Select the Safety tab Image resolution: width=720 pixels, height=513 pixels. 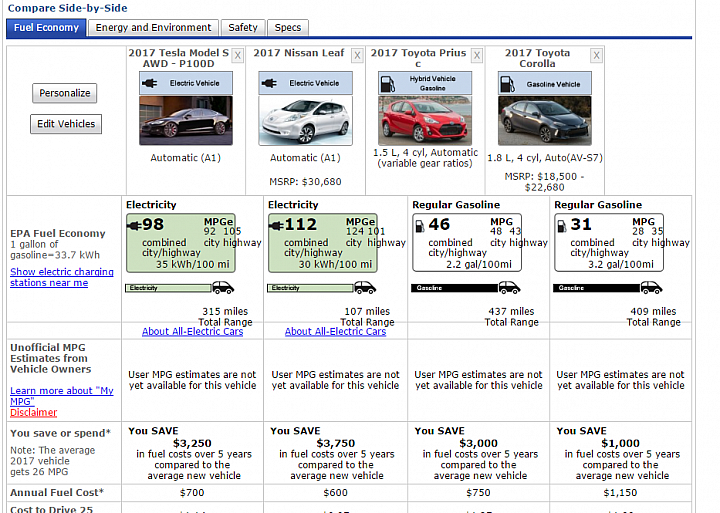click(x=243, y=28)
